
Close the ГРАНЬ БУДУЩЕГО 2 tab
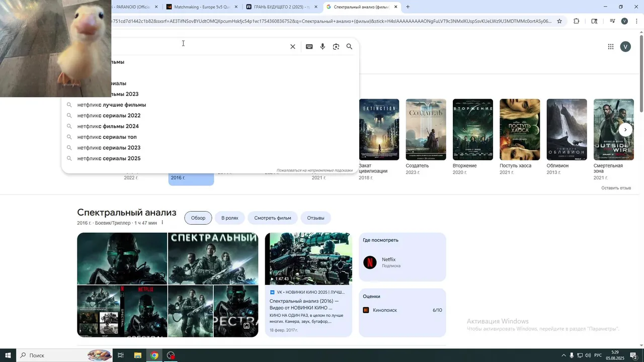[x=316, y=7]
